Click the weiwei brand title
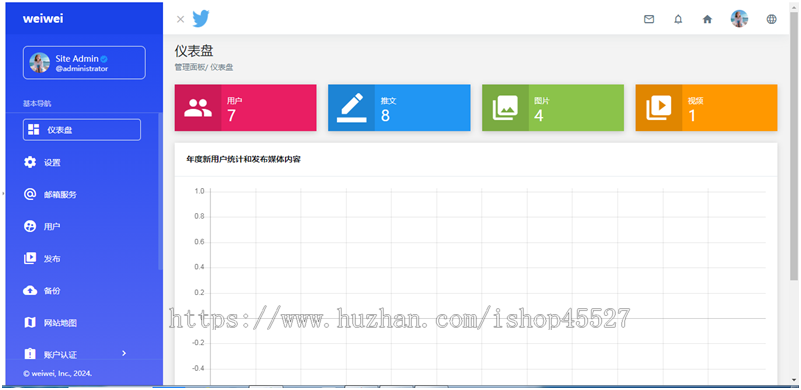This screenshot has width=801, height=390. point(43,18)
